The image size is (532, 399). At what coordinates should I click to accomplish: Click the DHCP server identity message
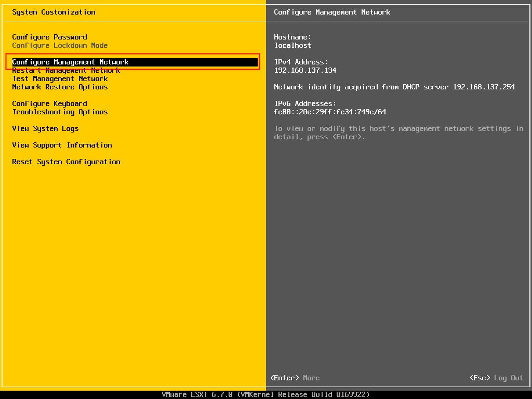(393, 87)
